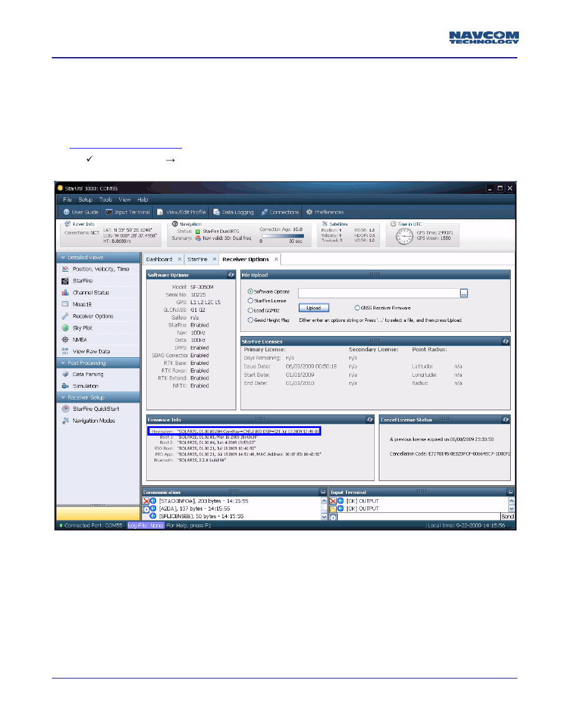
Task: Close the Receiver Options tab
Action: (x=276, y=259)
